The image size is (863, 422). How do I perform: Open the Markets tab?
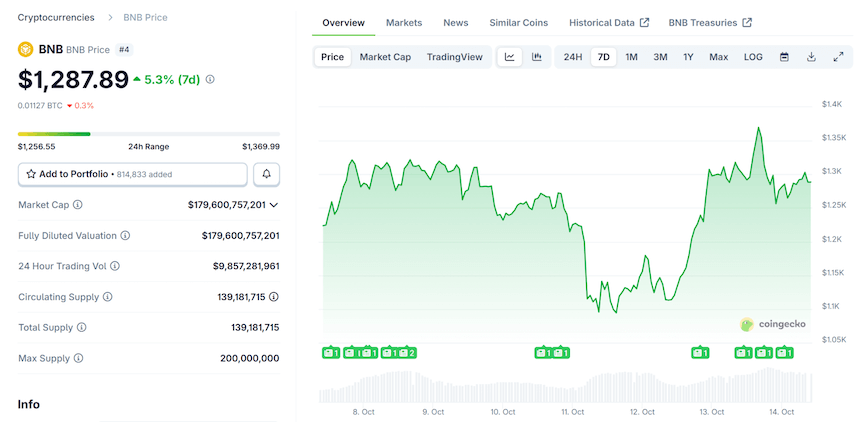(404, 22)
